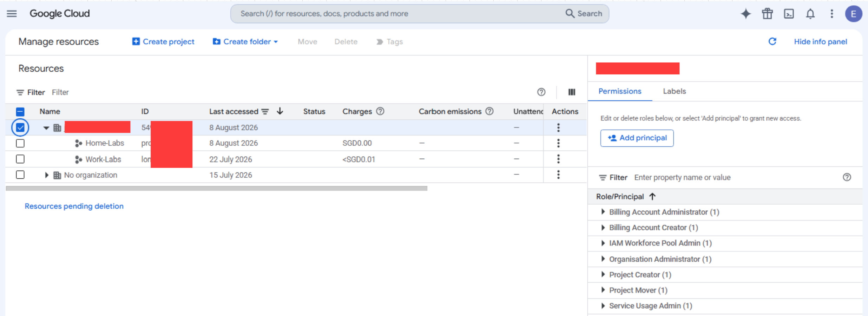Click the 22 July 2026 date cell
The height and width of the screenshot is (316, 868).
coord(231,159)
